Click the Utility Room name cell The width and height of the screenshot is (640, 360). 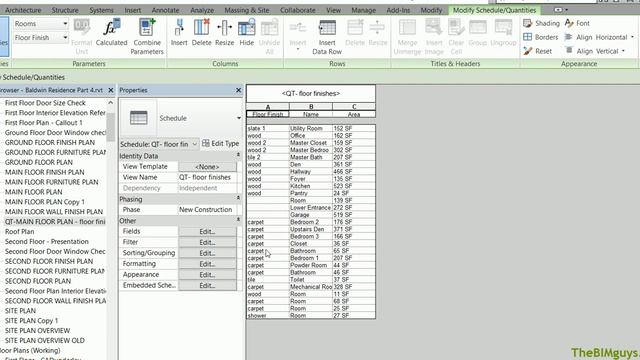[x=311, y=128]
